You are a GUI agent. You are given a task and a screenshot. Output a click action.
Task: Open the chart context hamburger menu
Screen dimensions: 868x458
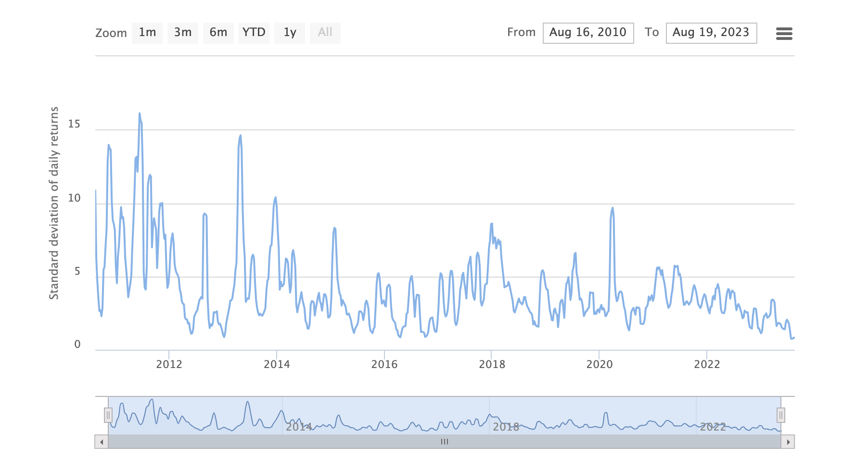tap(784, 34)
